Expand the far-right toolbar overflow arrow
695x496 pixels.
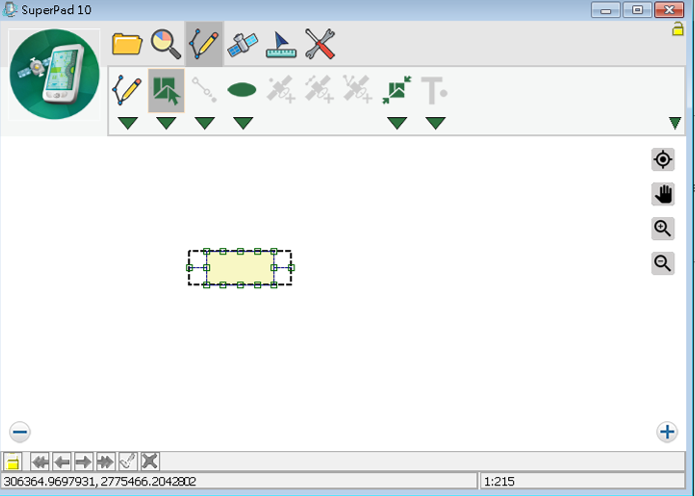coord(675,123)
